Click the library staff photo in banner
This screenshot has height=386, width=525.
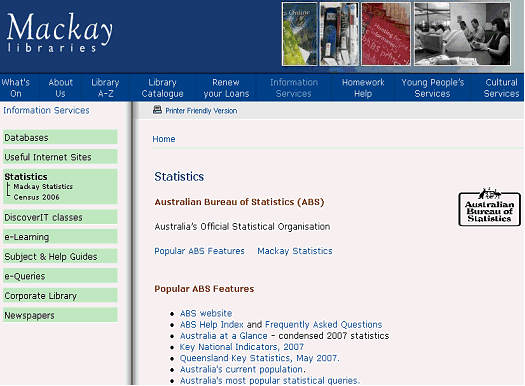pos(462,34)
